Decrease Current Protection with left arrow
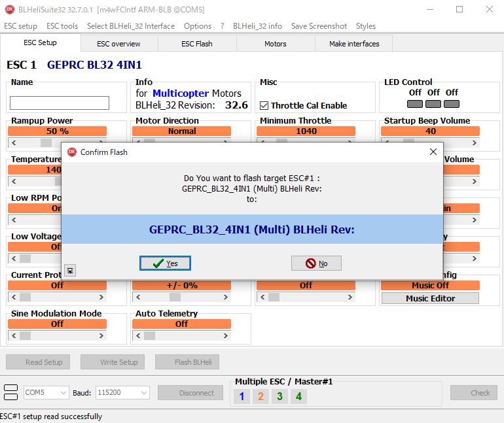 point(14,297)
